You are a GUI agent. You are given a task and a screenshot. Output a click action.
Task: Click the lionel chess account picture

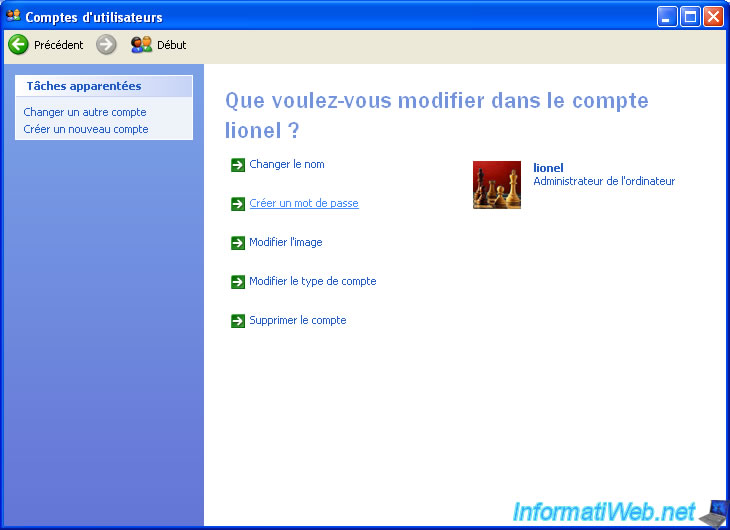[497, 185]
